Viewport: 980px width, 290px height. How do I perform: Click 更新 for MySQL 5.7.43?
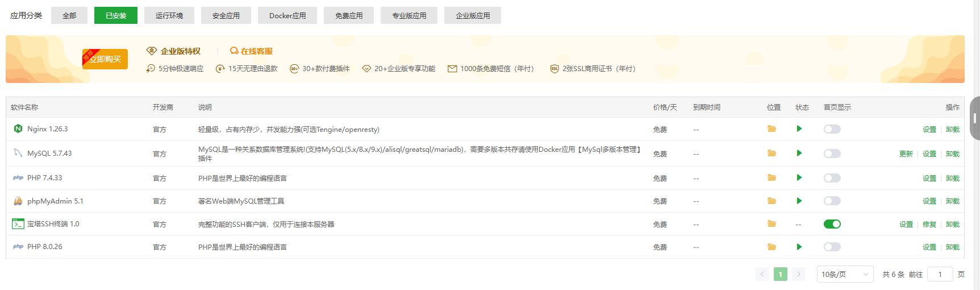tap(906, 154)
